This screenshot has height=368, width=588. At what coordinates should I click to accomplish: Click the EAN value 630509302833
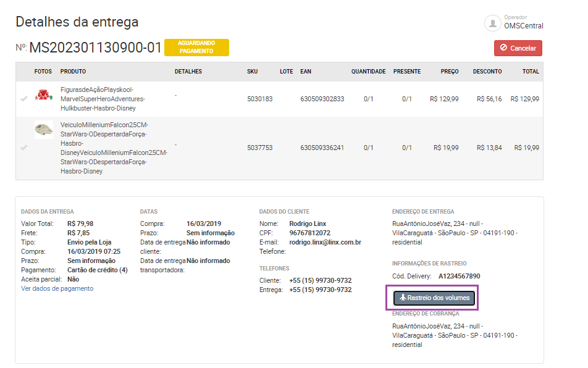(x=322, y=99)
